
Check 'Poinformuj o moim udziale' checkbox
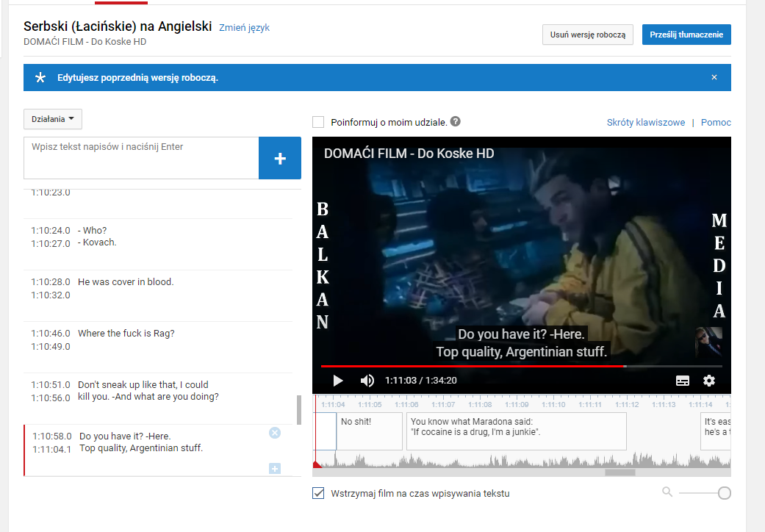tap(318, 122)
